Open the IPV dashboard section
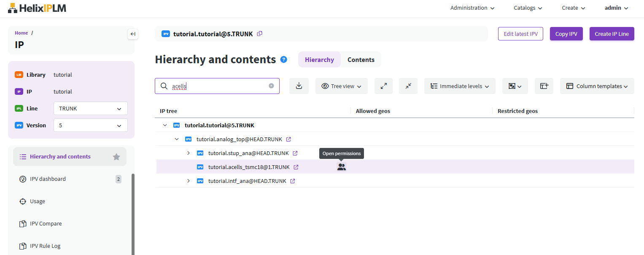The image size is (644, 255). pyautogui.click(x=48, y=179)
